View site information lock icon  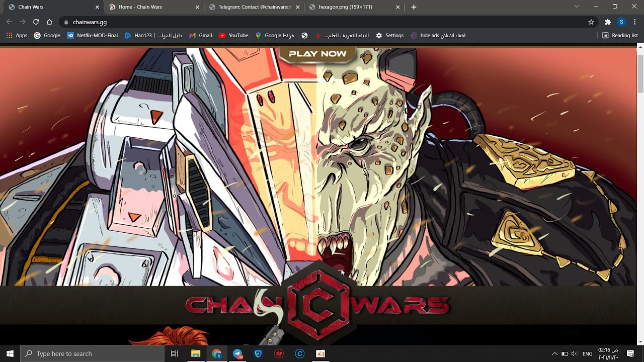click(x=66, y=22)
